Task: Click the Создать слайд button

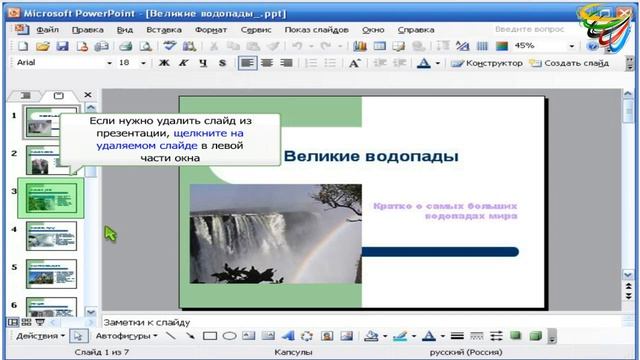Action: click(569, 63)
